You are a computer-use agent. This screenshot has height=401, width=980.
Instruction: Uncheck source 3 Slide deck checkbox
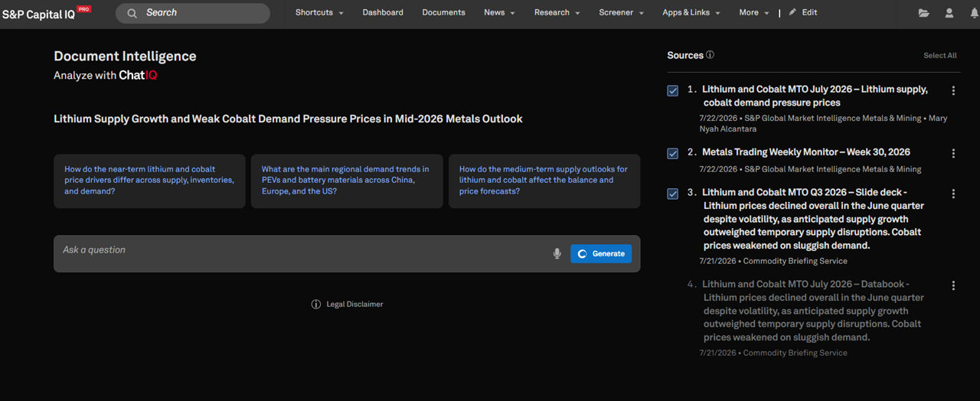[673, 194]
